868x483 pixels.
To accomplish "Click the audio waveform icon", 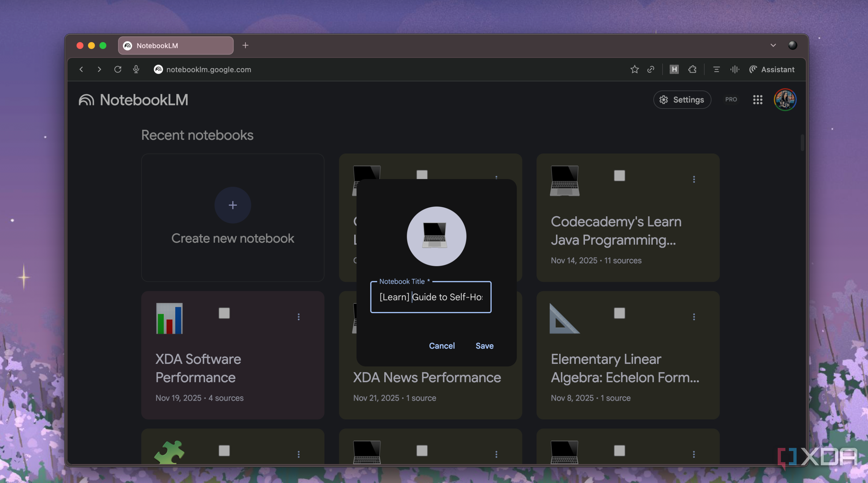I will (x=734, y=69).
